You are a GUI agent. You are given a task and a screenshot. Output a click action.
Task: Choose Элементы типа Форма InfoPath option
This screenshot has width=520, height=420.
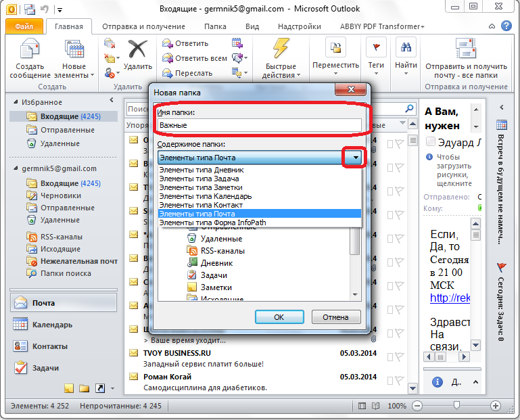[260, 223]
